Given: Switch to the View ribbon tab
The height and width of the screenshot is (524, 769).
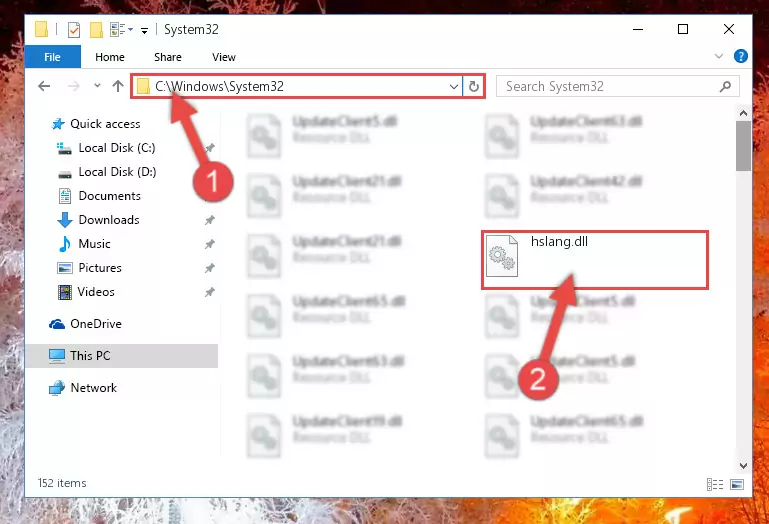Looking at the screenshot, I should coord(224,57).
